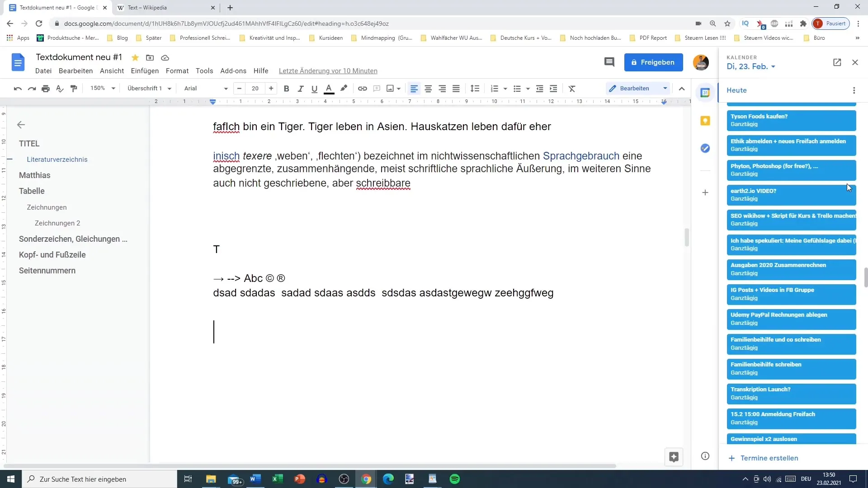Open Google Calendar side panel icon
The image size is (868, 488).
[x=705, y=93]
